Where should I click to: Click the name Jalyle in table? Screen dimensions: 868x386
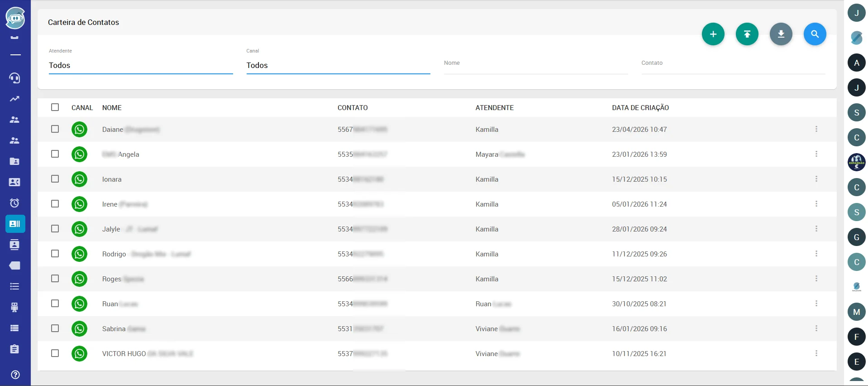(111, 229)
